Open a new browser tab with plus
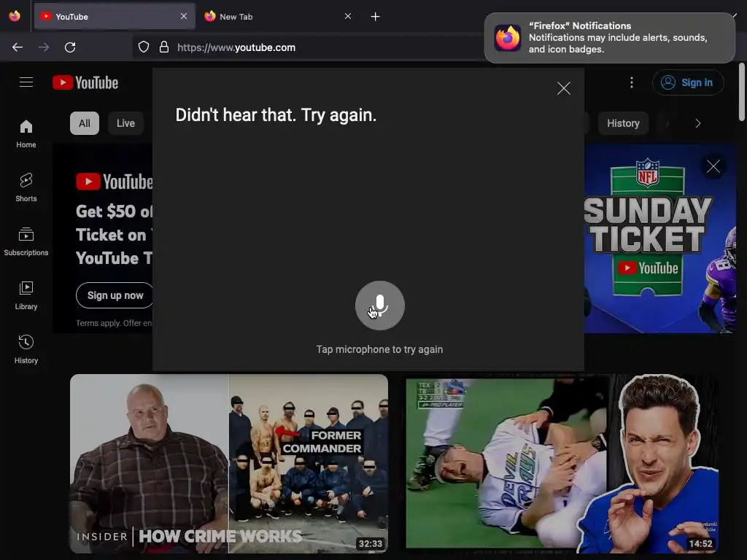The image size is (747, 560). click(x=376, y=17)
